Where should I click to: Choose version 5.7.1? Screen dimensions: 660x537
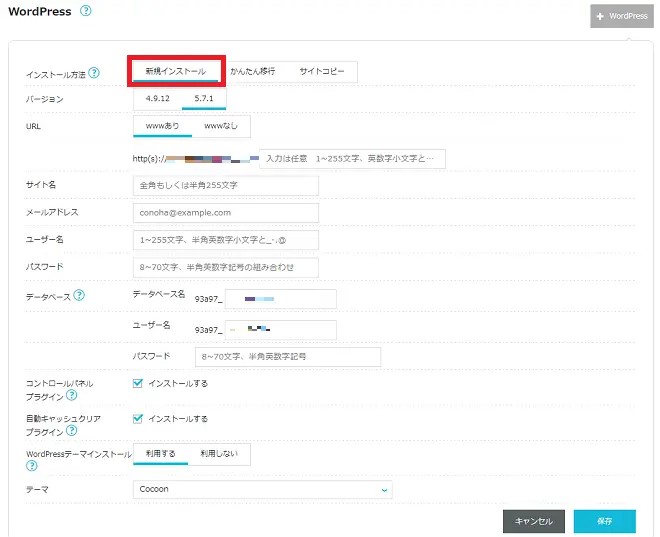tap(204, 98)
